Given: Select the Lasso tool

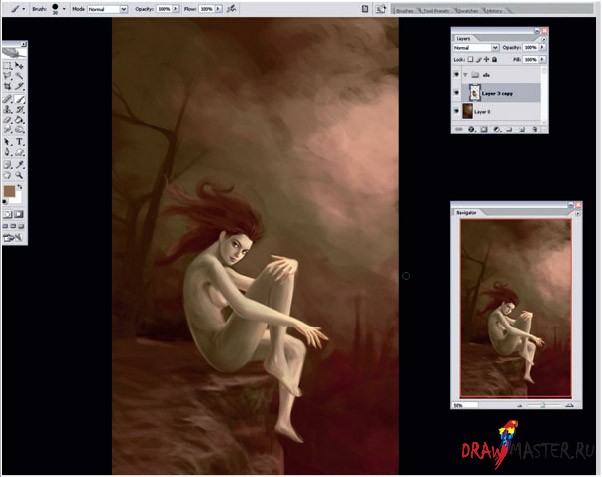Looking at the screenshot, I should point(8,76).
